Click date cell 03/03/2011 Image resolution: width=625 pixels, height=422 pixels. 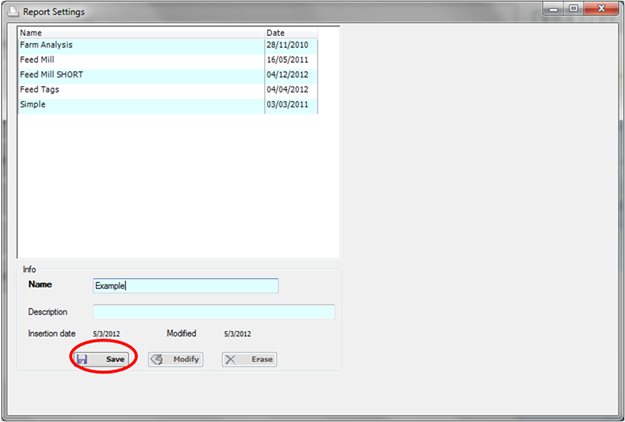pos(291,105)
